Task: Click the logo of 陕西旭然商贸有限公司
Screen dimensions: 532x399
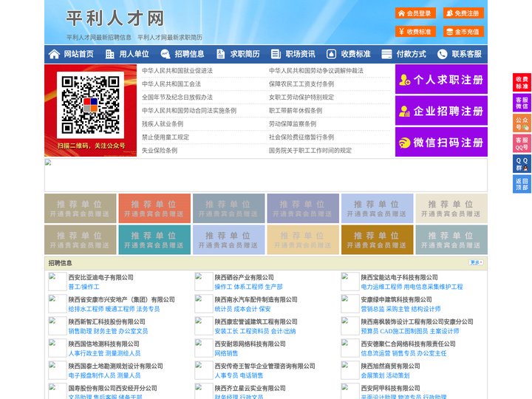Action: [x=349, y=370]
